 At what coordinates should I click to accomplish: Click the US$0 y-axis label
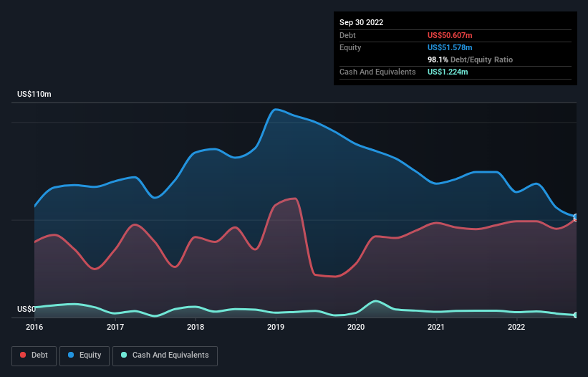(x=26, y=309)
